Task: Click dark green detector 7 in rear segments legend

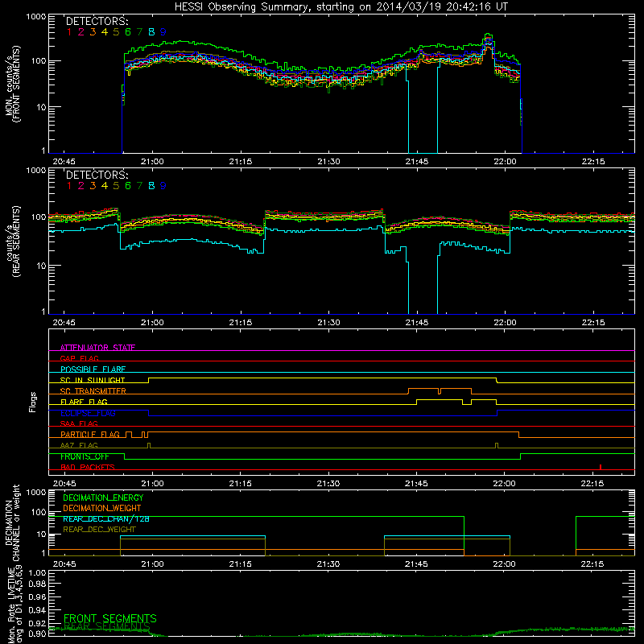Action: tap(139, 186)
